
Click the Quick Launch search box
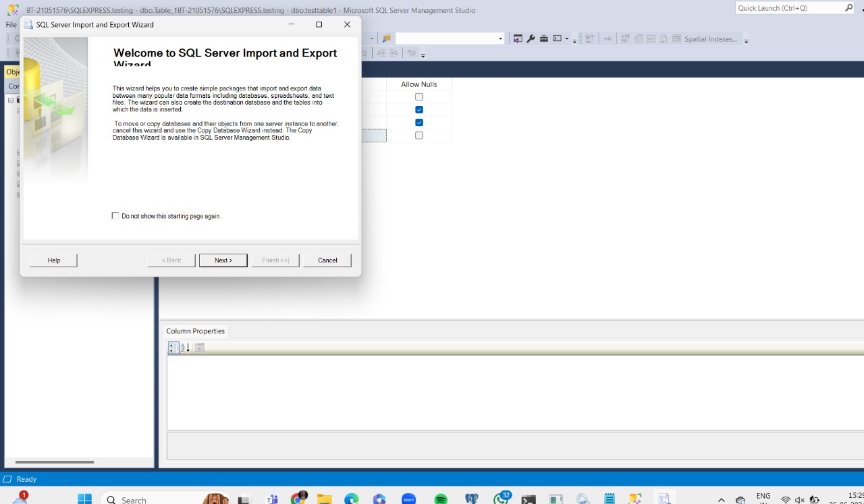[790, 8]
